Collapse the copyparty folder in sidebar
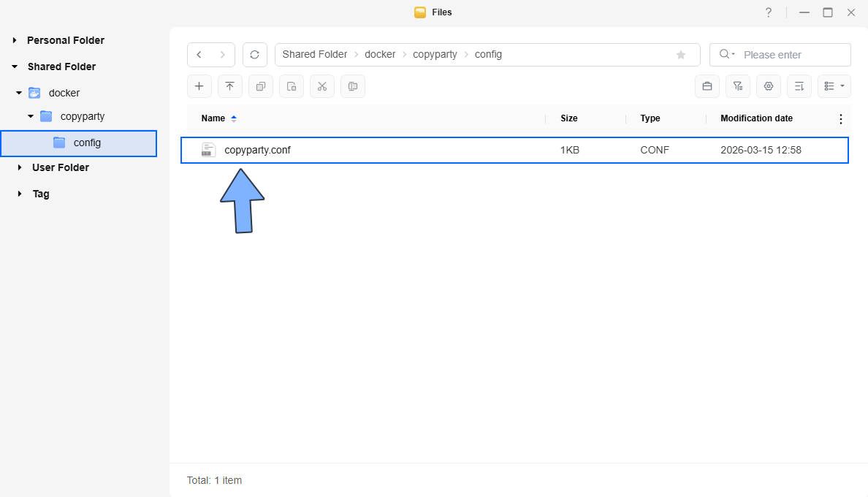Image resolution: width=868 pixels, height=497 pixels. tap(31, 116)
